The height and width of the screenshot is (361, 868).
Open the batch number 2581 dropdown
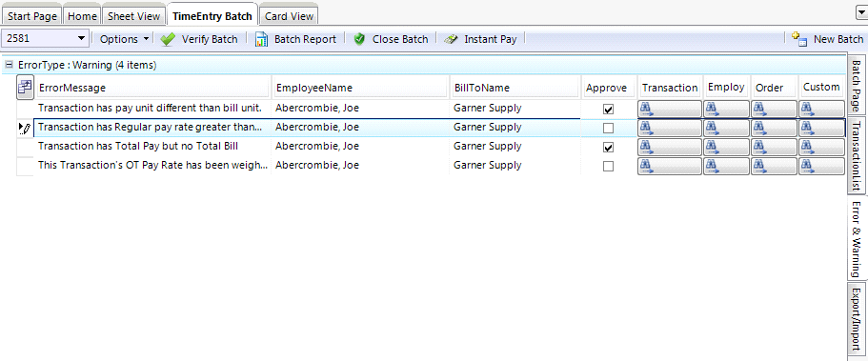tap(81, 39)
